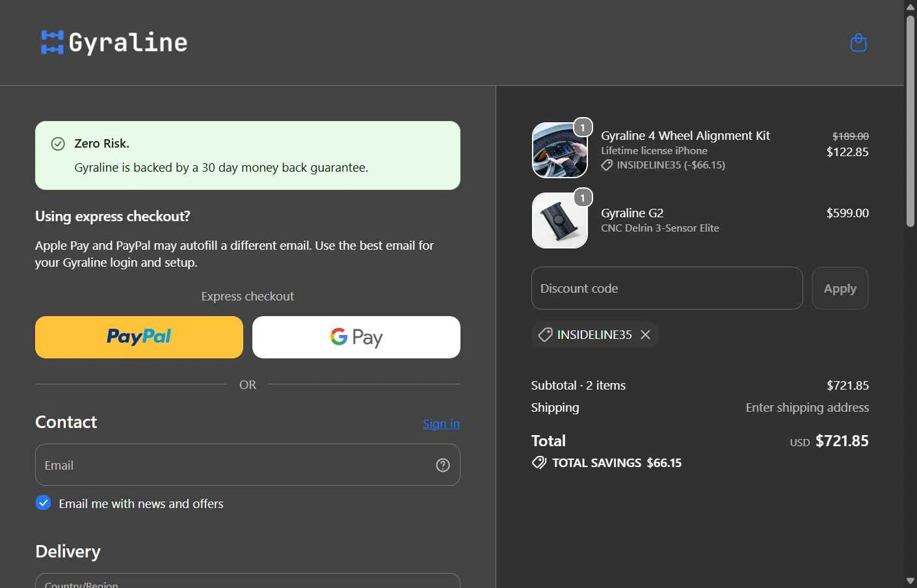The image size is (917, 588).
Task: Pay with PayPal express checkout
Action: click(139, 337)
